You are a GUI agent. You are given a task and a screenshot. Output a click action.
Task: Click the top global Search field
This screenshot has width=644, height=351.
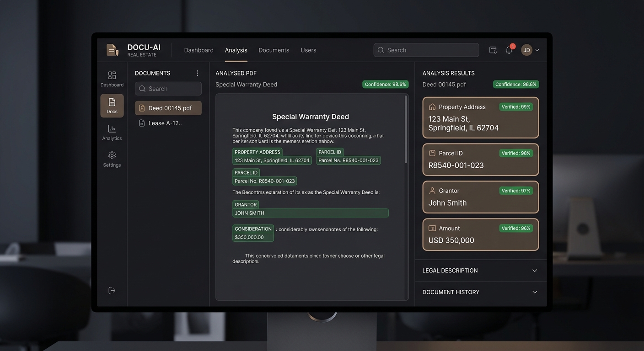pos(426,50)
